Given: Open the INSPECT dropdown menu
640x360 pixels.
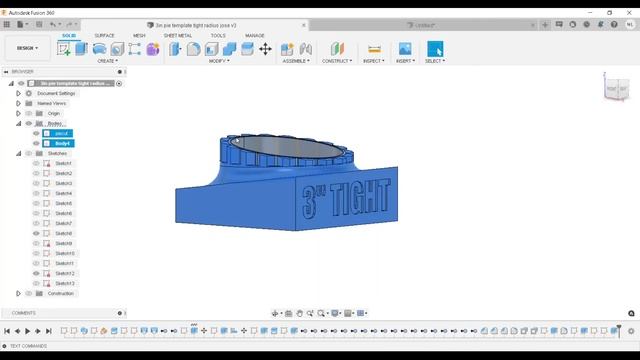Looking at the screenshot, I should (374, 61).
